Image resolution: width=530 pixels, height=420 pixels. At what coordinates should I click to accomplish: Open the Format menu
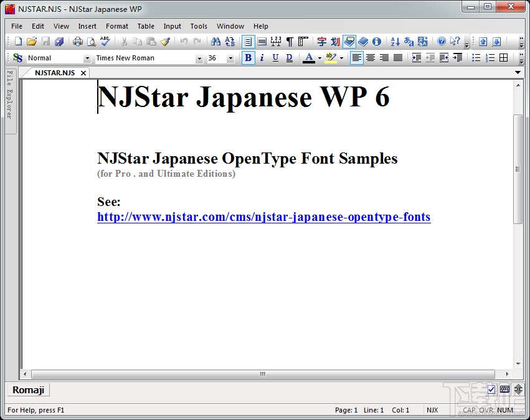pyautogui.click(x=116, y=26)
